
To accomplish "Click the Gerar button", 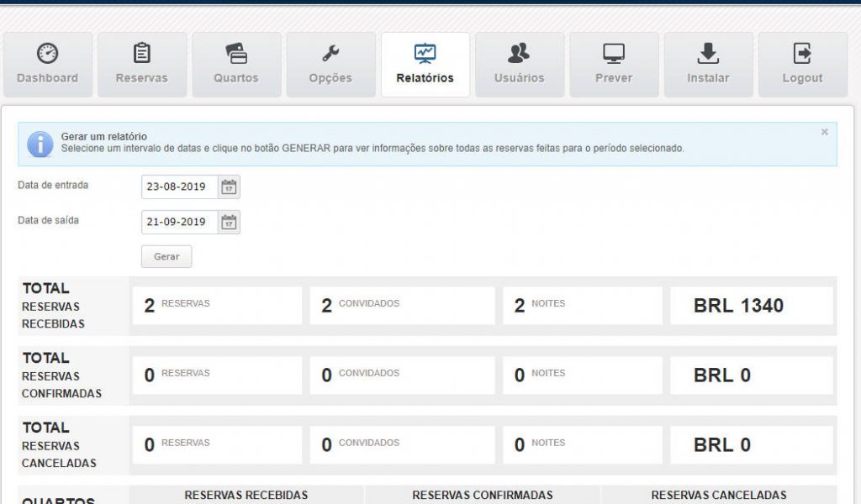I will [166, 257].
